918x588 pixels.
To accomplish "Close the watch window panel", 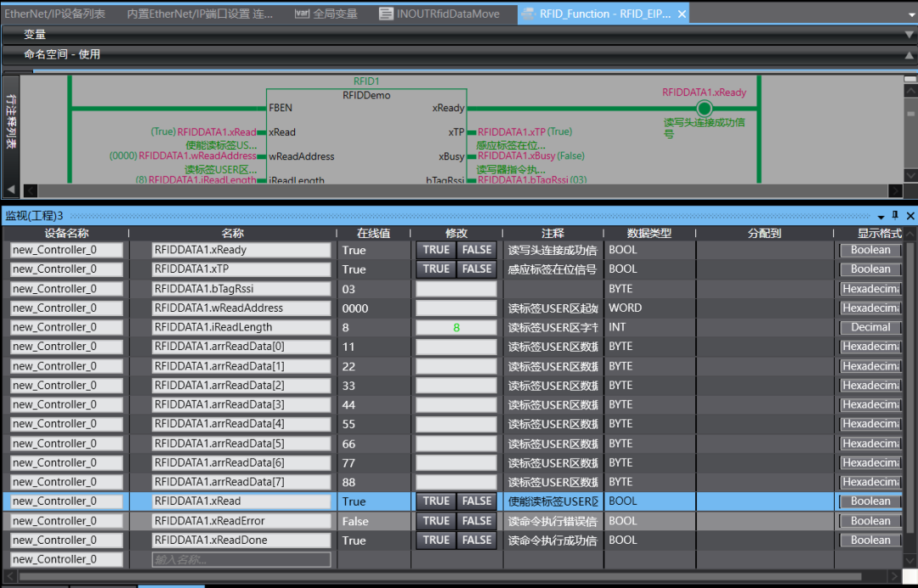I will pos(910,216).
